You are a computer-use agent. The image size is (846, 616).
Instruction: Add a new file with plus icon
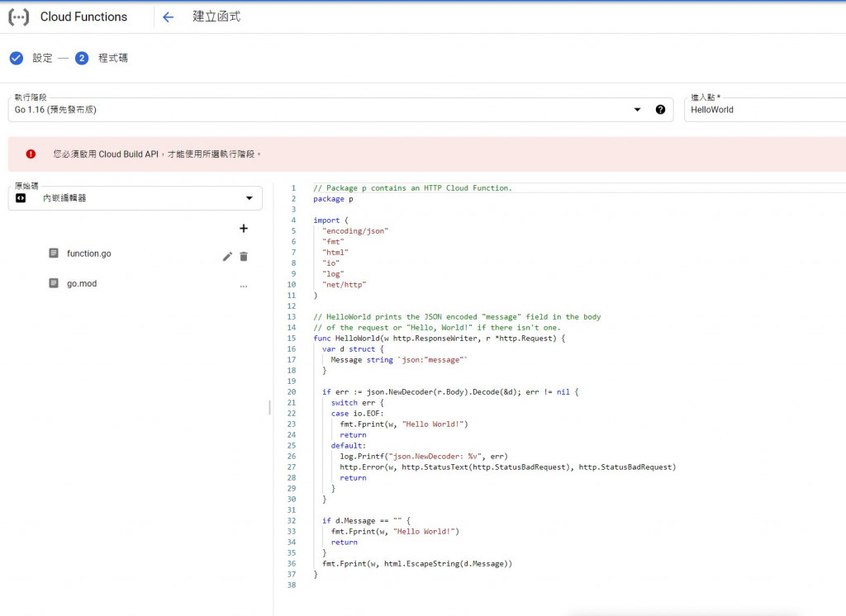(244, 229)
